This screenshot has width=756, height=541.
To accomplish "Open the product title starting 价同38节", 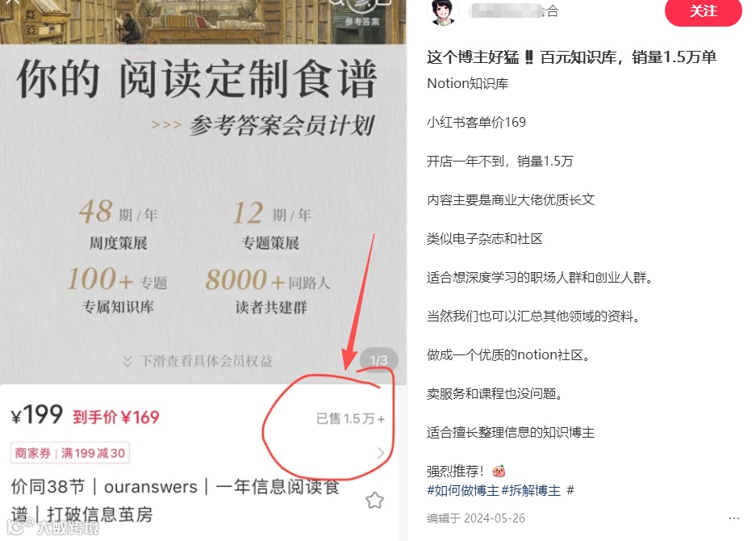I will pos(175,501).
